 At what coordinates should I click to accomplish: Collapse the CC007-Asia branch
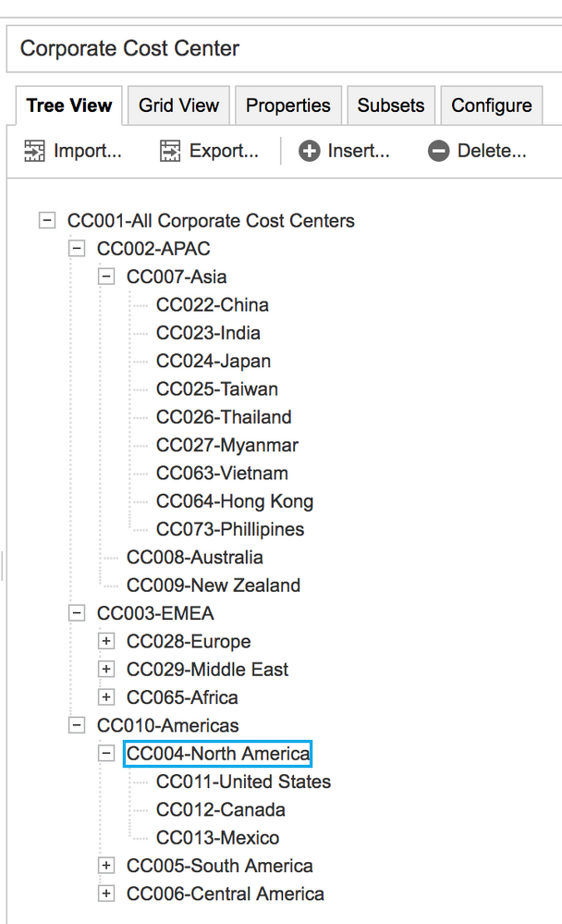106,277
